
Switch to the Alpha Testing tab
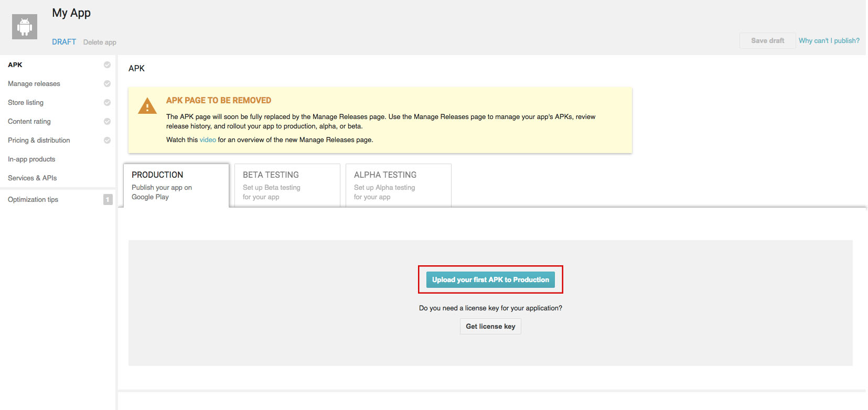tap(398, 186)
